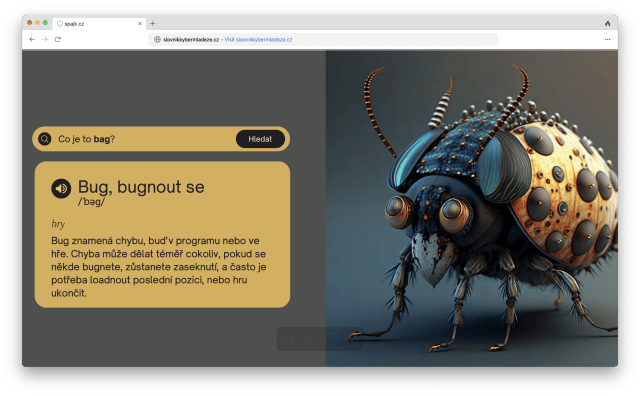Click the magnifier icon in the search box
640x396 pixels.
coord(45,139)
